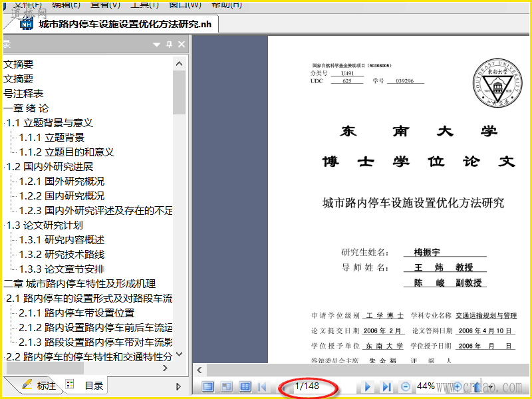Click the thesis title 城市路内停车设施设置优化方法研究 on the page
The width and height of the screenshot is (532, 399).
coord(413,203)
